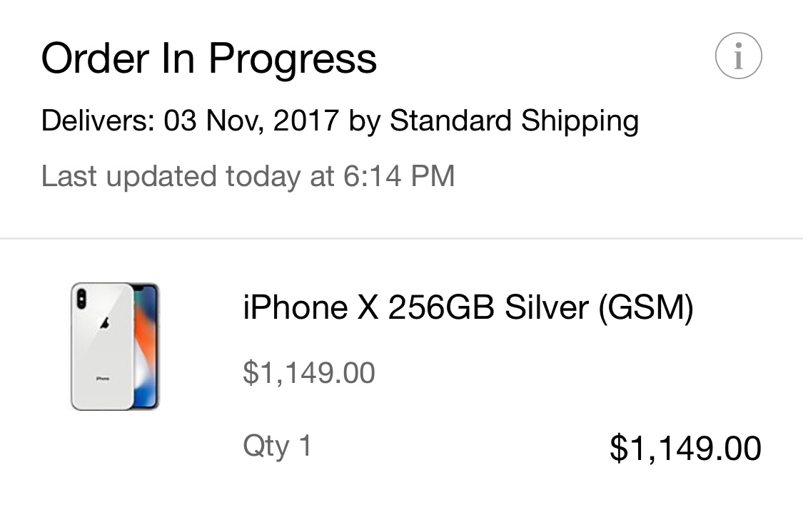The image size is (803, 532).
Task: Tap the Apple logo on the iPhone image
Action: pyautogui.click(x=104, y=323)
